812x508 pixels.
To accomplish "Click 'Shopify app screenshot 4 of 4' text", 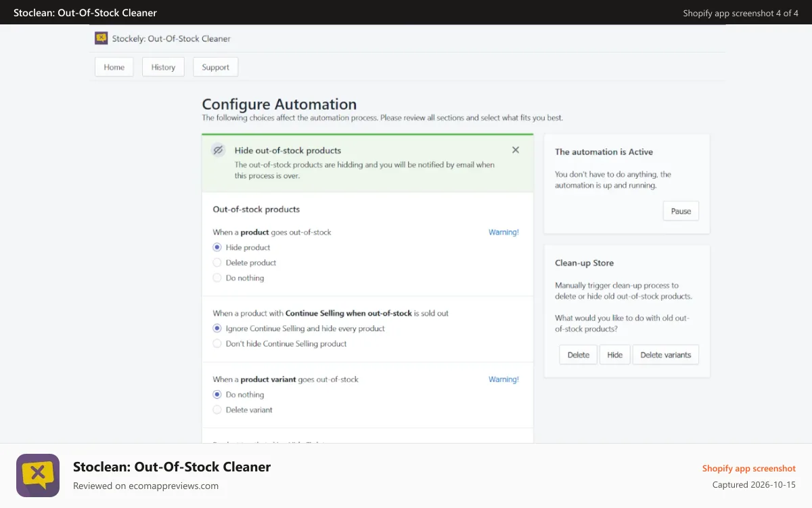I will [x=741, y=13].
